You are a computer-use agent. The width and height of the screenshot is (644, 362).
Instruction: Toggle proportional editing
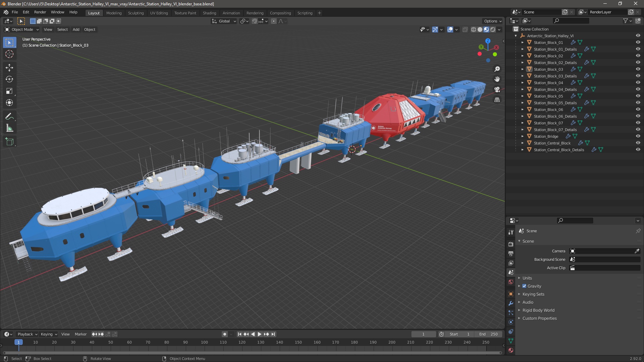[x=274, y=21]
